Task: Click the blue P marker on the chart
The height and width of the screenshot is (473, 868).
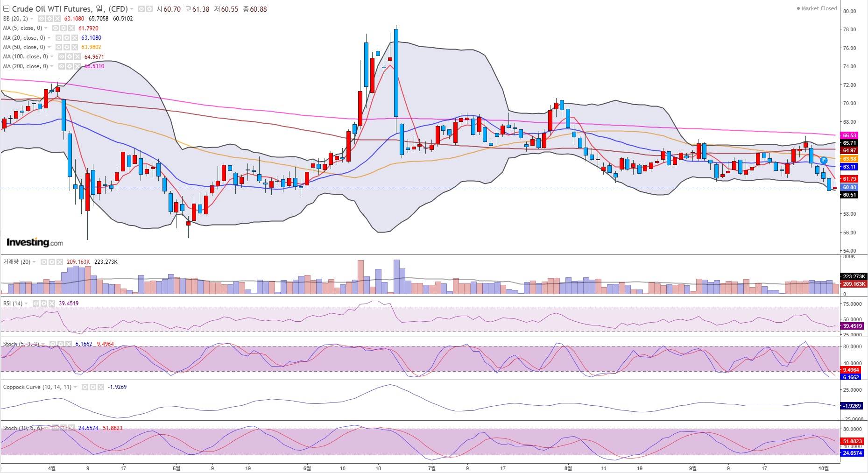Action: 824,160
